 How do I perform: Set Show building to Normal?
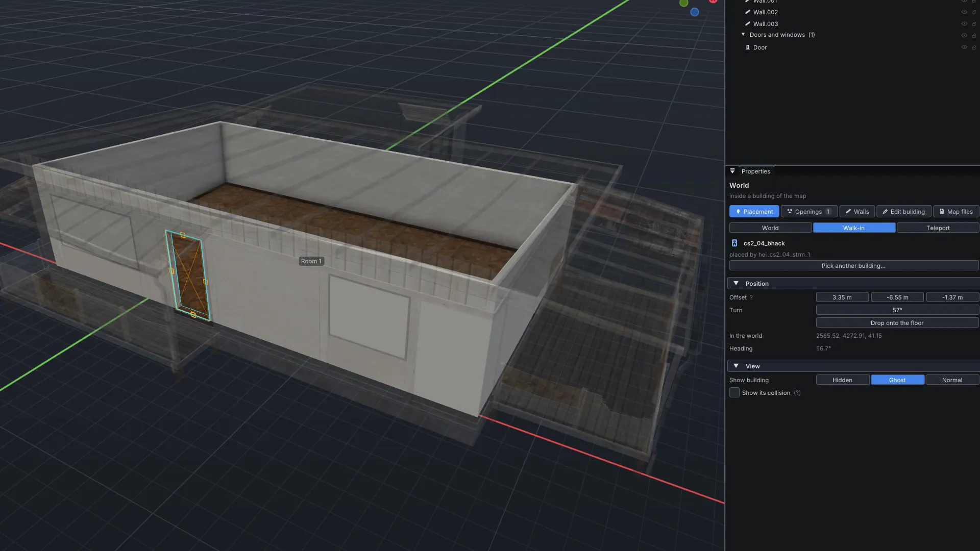(x=952, y=380)
